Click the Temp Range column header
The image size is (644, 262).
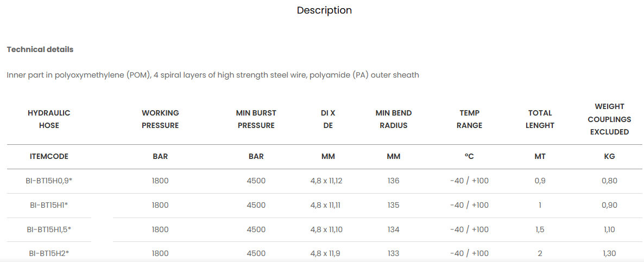pos(469,119)
